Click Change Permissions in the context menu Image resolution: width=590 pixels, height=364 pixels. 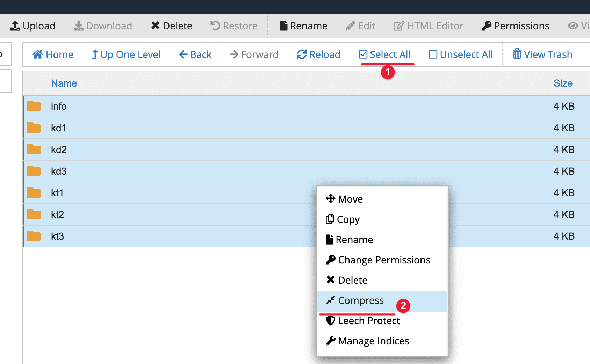pos(384,260)
